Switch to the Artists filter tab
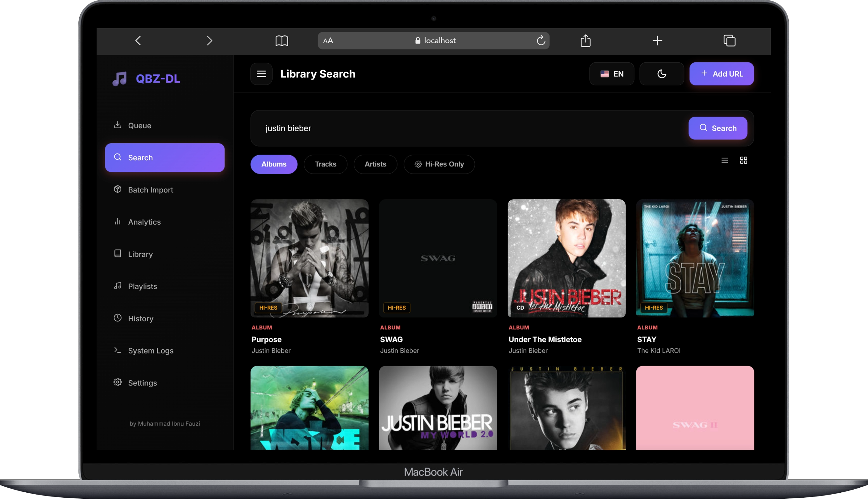Image resolution: width=868 pixels, height=499 pixels. pyautogui.click(x=375, y=164)
